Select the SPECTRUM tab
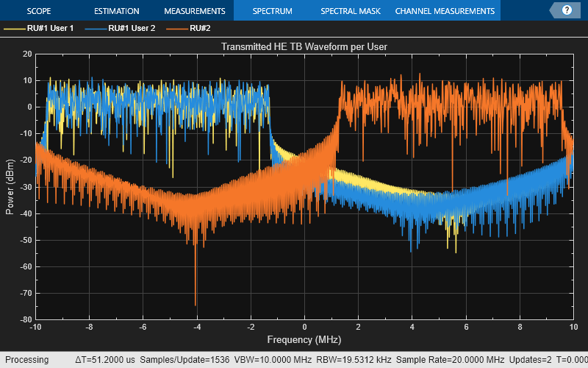Screen dimensions: 588x368 coord(272,11)
